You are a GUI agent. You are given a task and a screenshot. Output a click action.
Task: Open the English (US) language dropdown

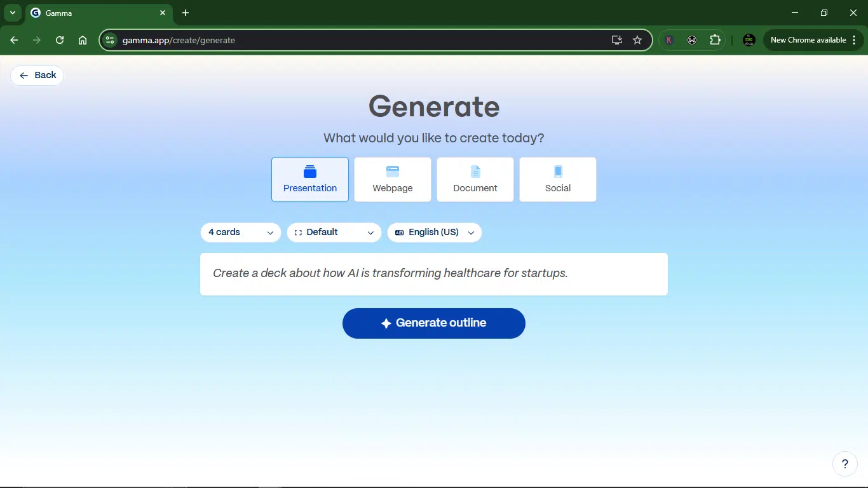coord(435,233)
